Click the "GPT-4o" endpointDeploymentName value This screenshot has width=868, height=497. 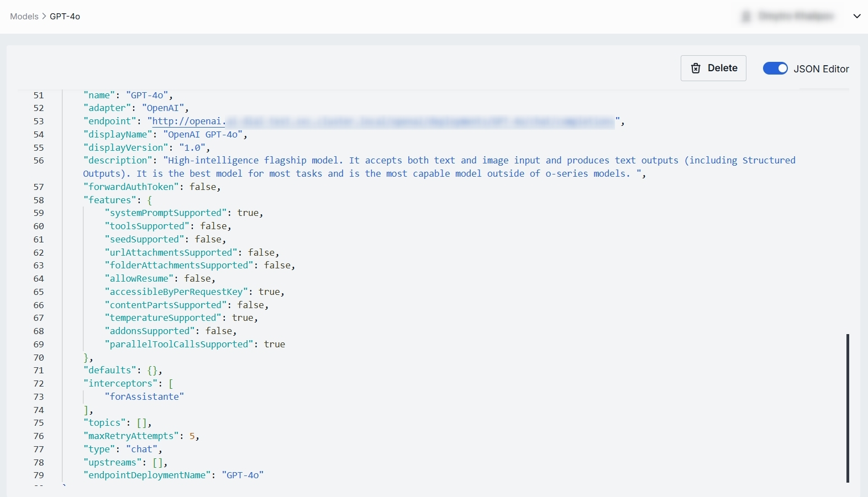(243, 475)
